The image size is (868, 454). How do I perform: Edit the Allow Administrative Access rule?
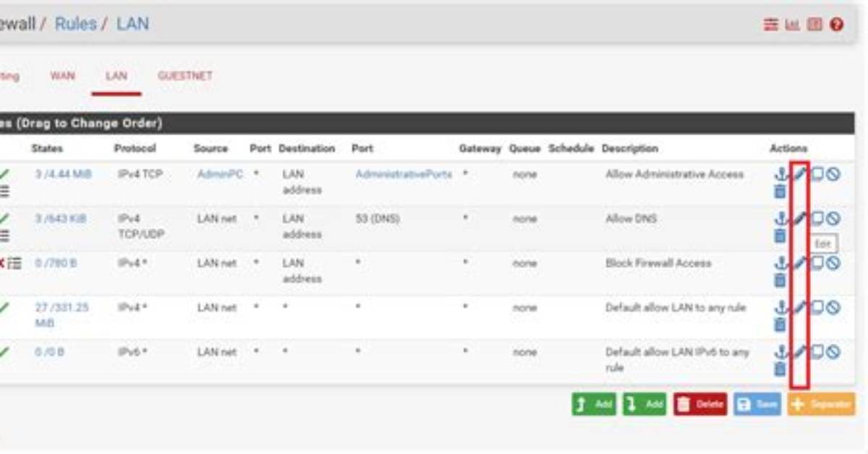coord(799,174)
